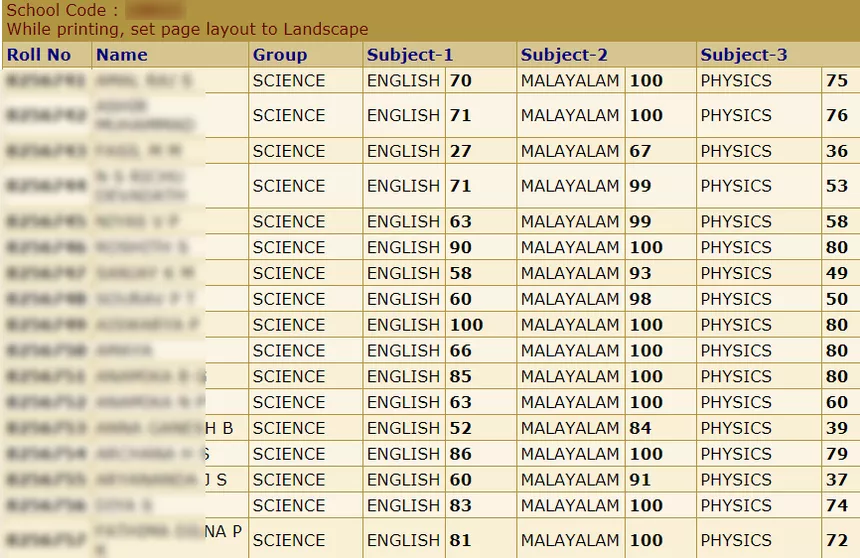
Task: Click the Landscape page layout printing note
Action: pyautogui.click(x=187, y=30)
